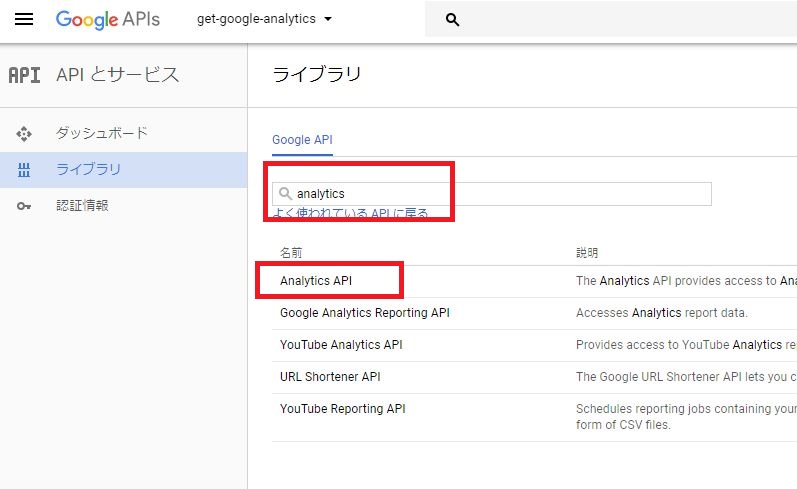Click the API library search field containing analytics
797x489 pixels.
pyautogui.click(x=492, y=194)
